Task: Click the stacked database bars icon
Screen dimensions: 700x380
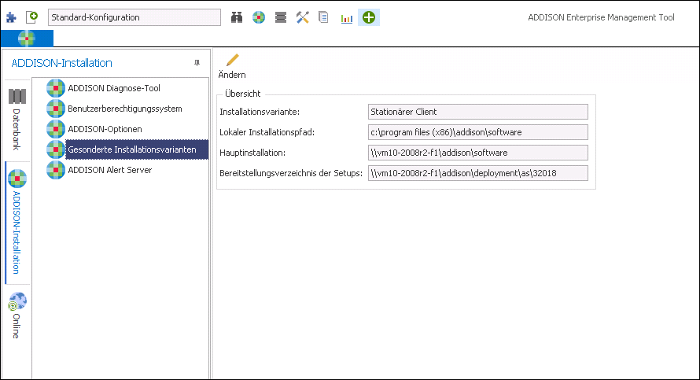Action: (280, 17)
